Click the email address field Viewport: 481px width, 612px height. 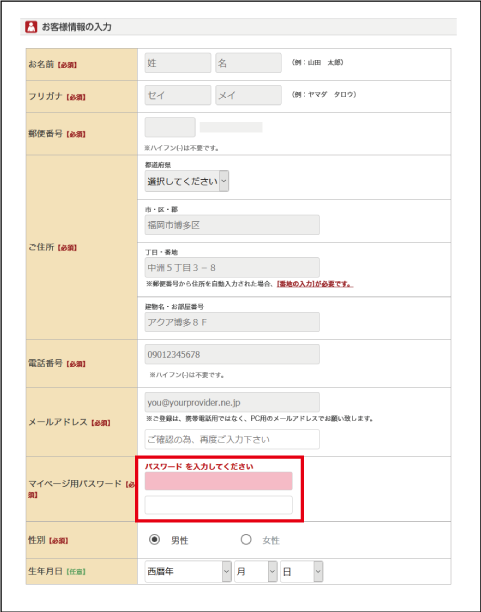tap(232, 402)
